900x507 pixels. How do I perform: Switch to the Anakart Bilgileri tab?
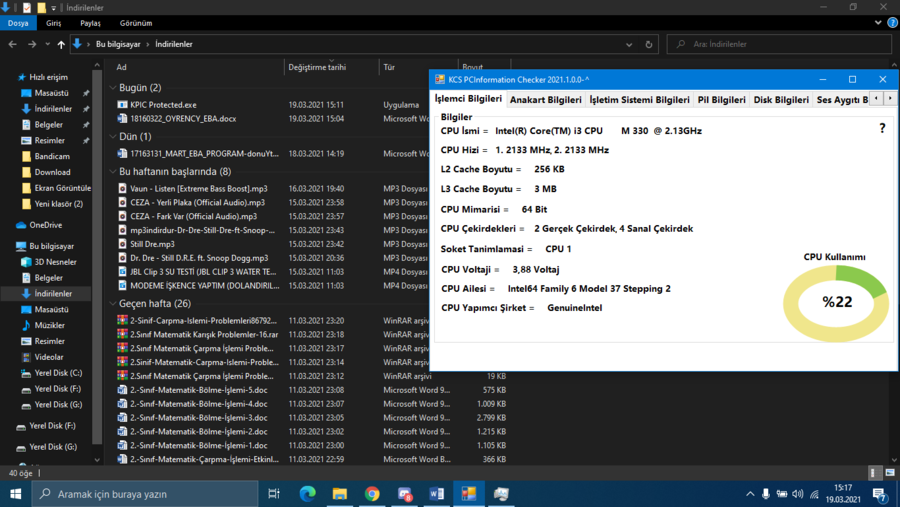[x=545, y=100]
